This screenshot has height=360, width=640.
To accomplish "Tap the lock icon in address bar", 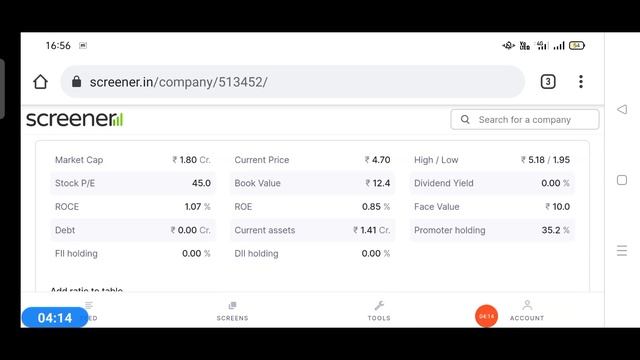I will point(76,82).
